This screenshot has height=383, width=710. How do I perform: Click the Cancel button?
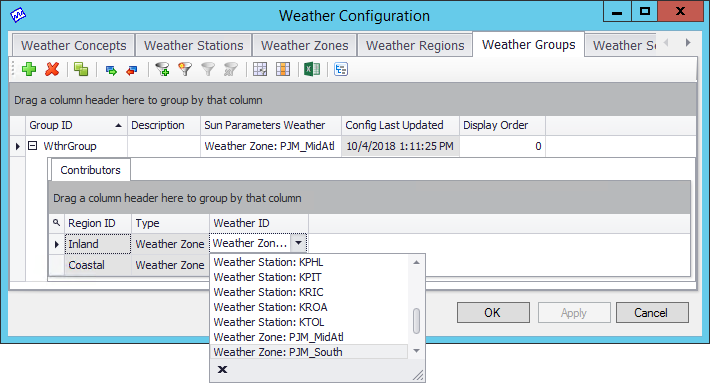(652, 313)
